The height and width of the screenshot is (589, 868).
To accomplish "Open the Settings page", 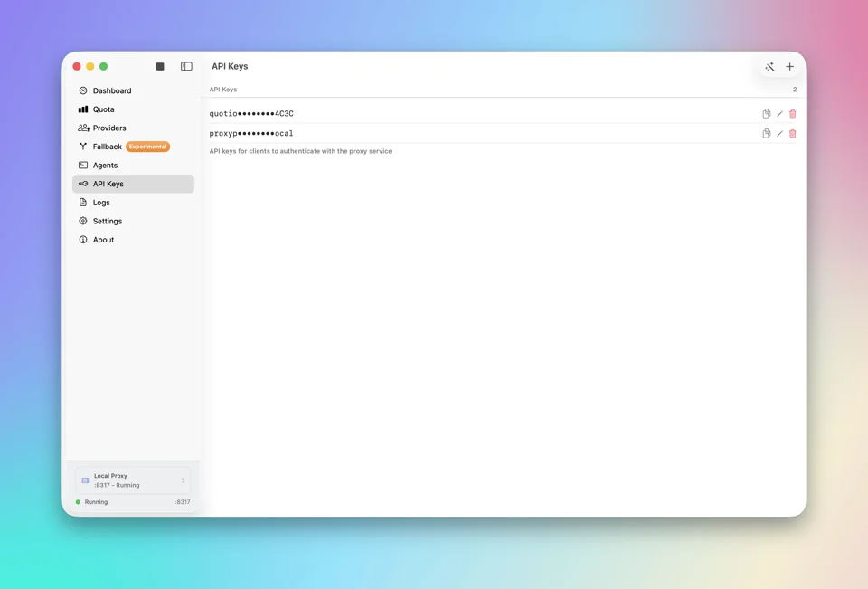I will 133,221.
